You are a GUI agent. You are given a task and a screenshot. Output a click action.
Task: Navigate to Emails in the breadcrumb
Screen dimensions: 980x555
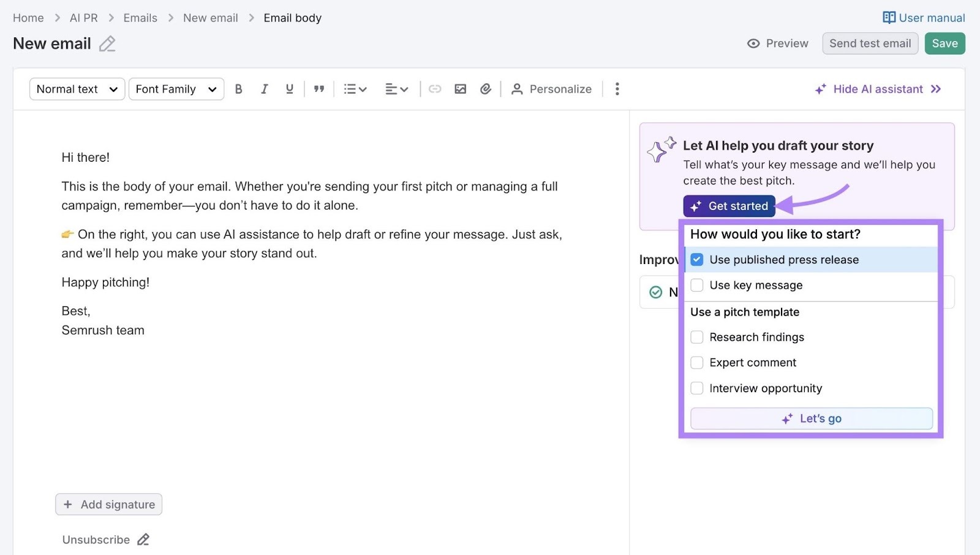tap(140, 18)
